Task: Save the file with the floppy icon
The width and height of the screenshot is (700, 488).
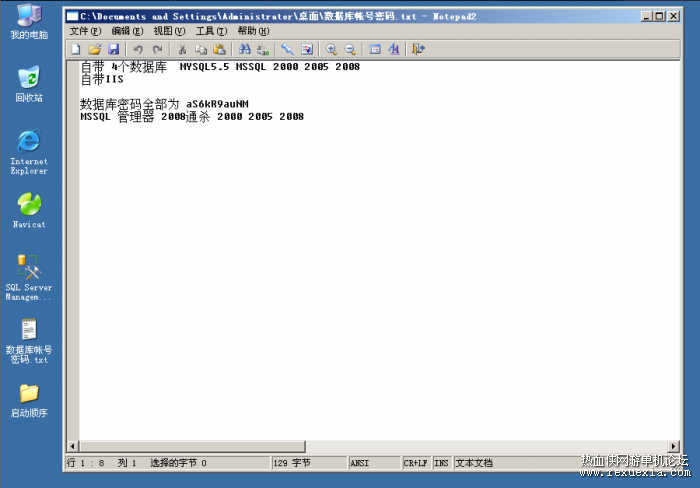Action: pos(113,49)
